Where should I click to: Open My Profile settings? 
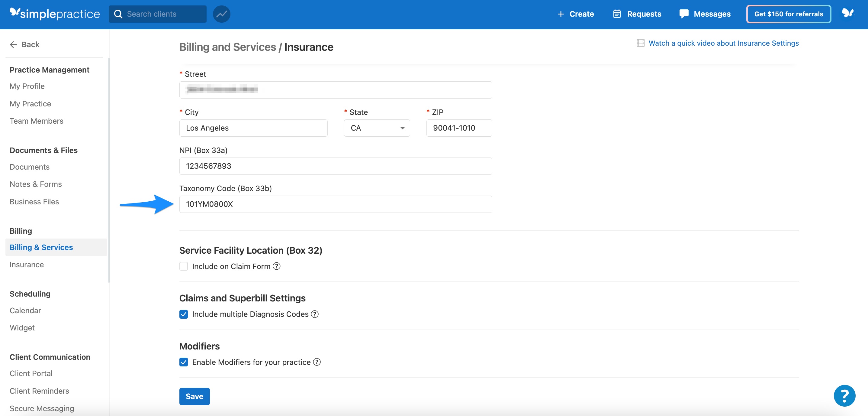(x=27, y=86)
